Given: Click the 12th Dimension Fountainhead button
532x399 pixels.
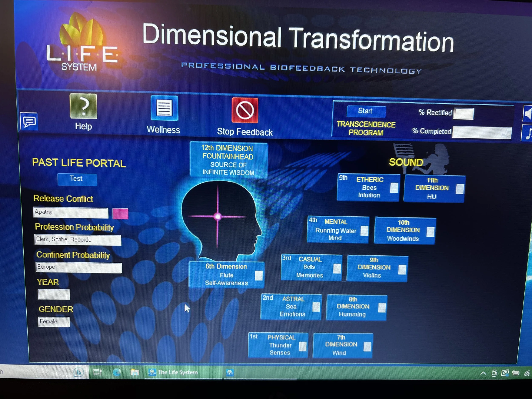Looking at the screenshot, I should pos(228,160).
